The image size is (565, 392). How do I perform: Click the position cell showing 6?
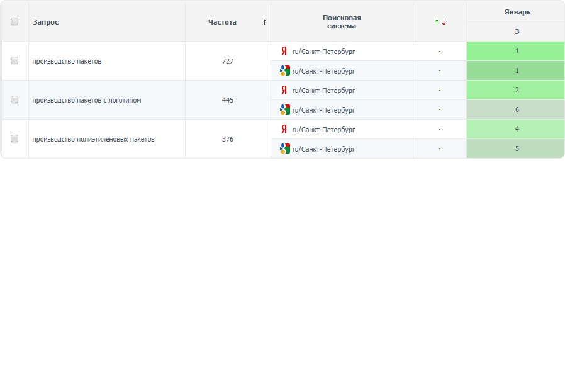pos(516,109)
